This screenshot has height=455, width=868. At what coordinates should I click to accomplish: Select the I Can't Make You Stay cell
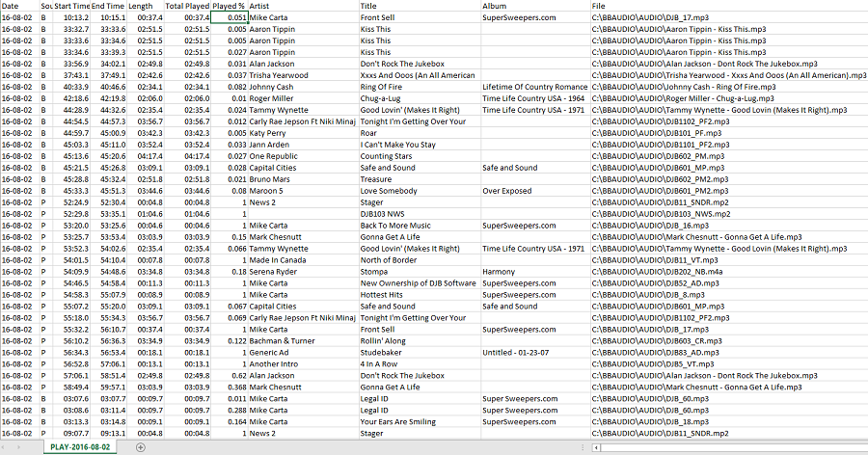pos(420,145)
